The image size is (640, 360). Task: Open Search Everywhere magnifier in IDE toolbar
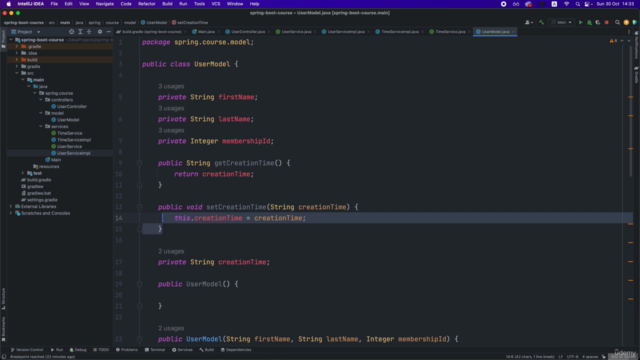click(x=618, y=22)
